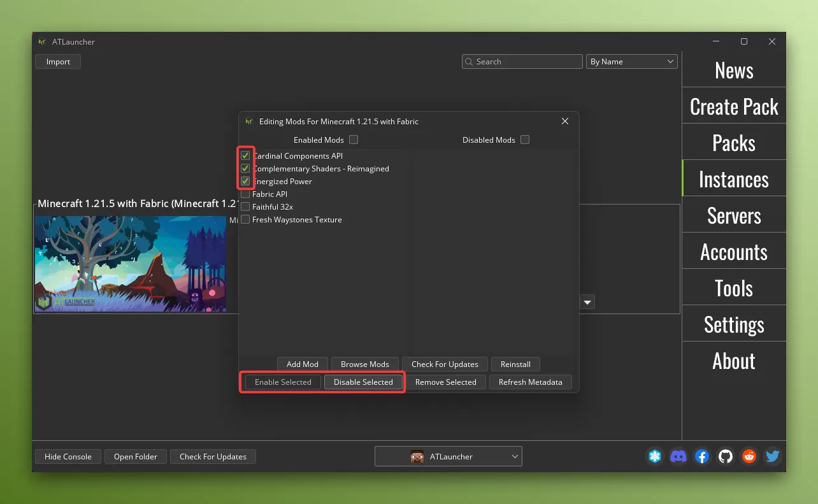Open the ATLauncher account selector dropdown
Viewport: 818px width, 504px height.
[448, 456]
